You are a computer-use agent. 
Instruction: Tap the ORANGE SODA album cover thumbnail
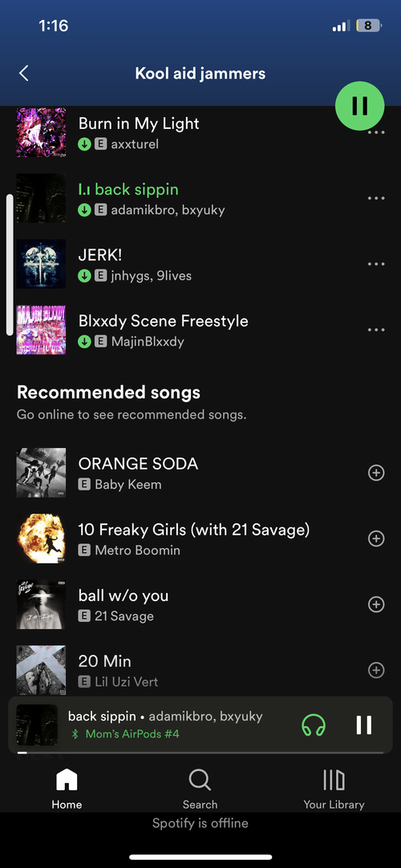41,473
